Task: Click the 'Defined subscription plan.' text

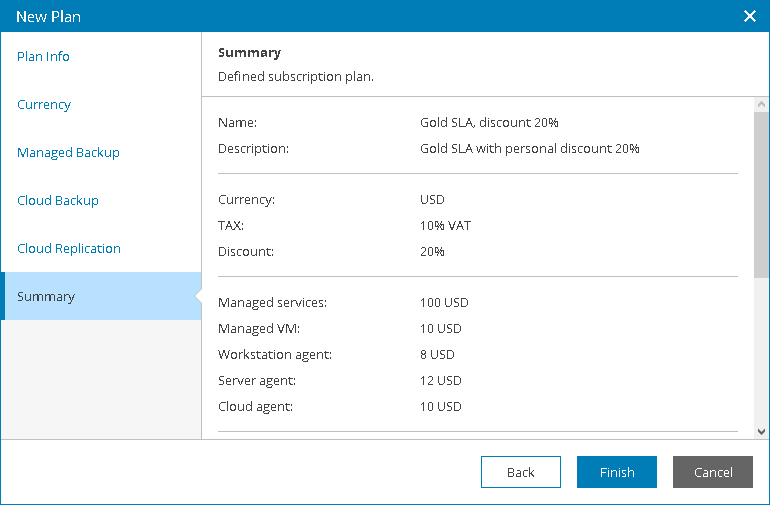Action: tap(296, 77)
